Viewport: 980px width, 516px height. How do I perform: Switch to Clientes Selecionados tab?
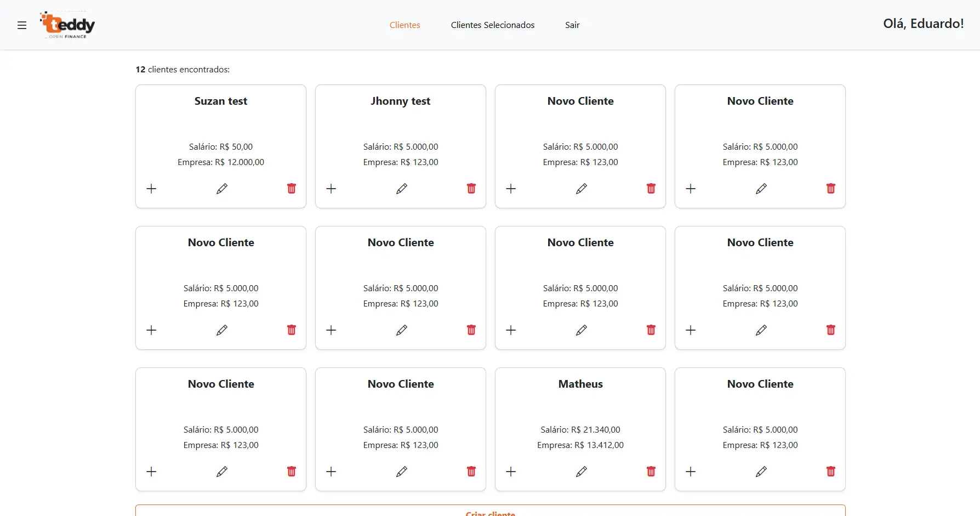pos(492,25)
